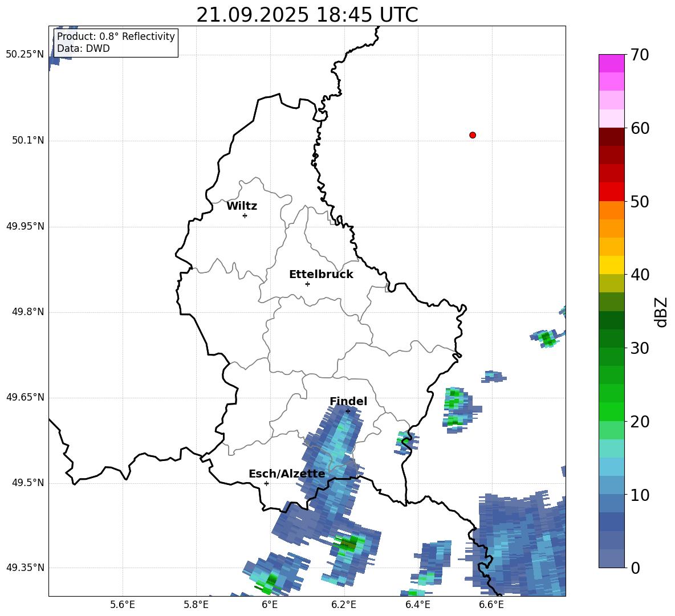
Task: Click the 20 tick on the colorbar
Action: click(639, 422)
